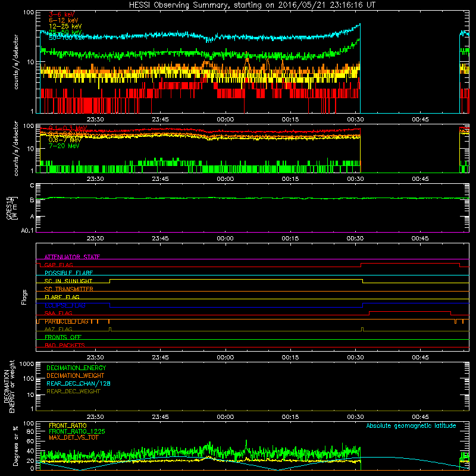Select the BAD_PACKETS flag label
Image resolution: width=476 pixels, height=476 pixels.
65,345
